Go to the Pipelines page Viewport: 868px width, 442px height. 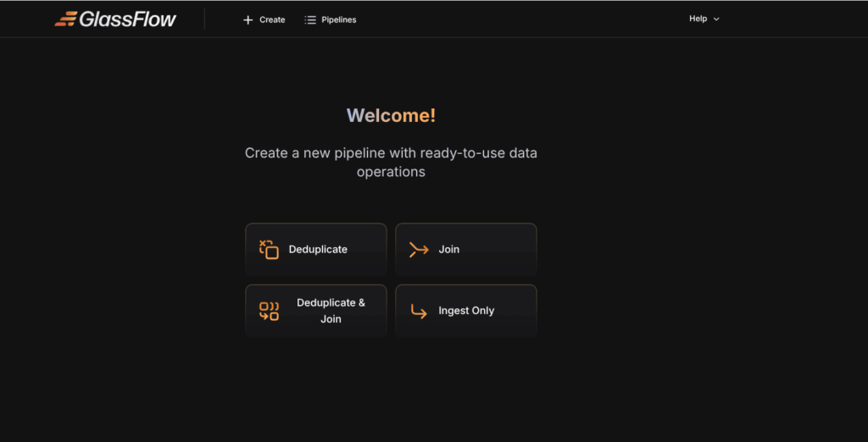(x=338, y=19)
